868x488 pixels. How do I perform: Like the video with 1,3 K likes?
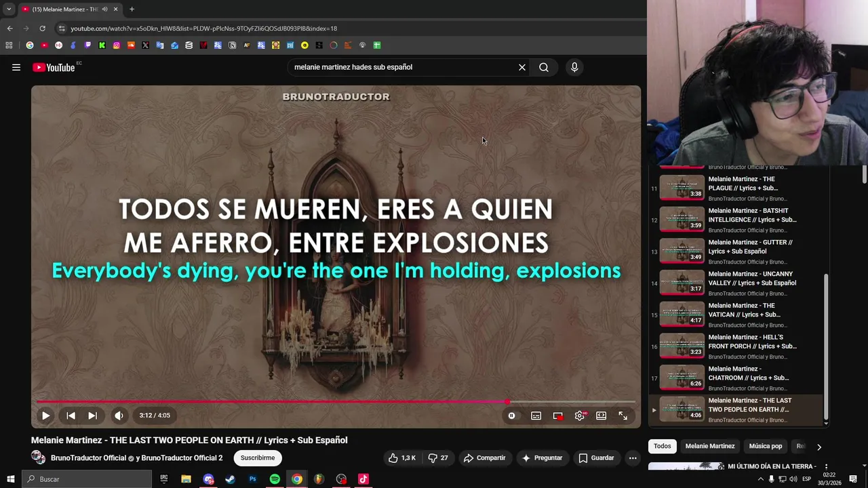[402, 458]
